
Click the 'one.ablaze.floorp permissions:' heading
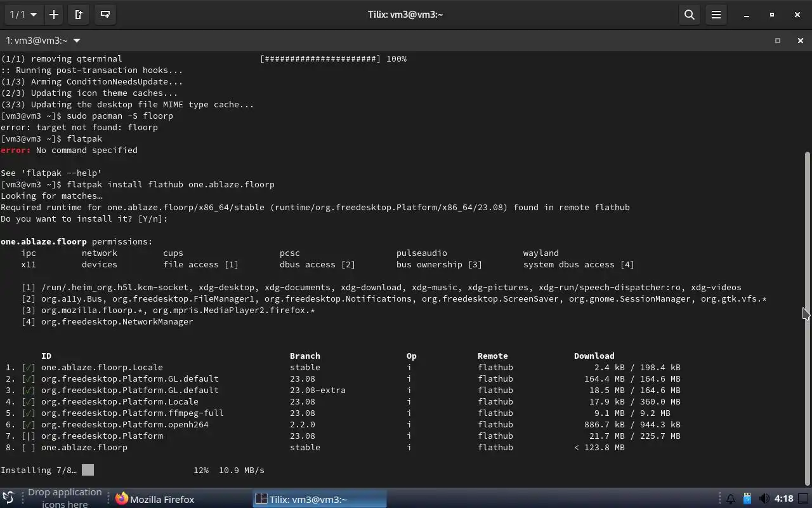coord(77,241)
